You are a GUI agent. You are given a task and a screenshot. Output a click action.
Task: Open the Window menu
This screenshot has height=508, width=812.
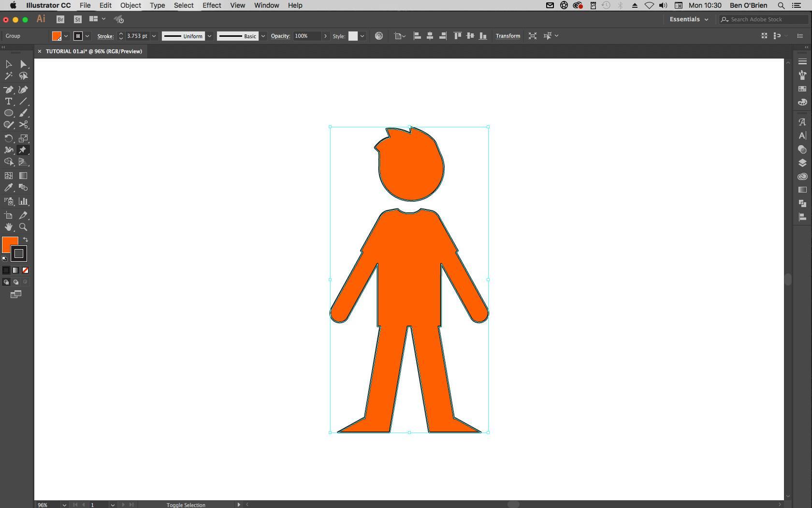[x=266, y=5]
